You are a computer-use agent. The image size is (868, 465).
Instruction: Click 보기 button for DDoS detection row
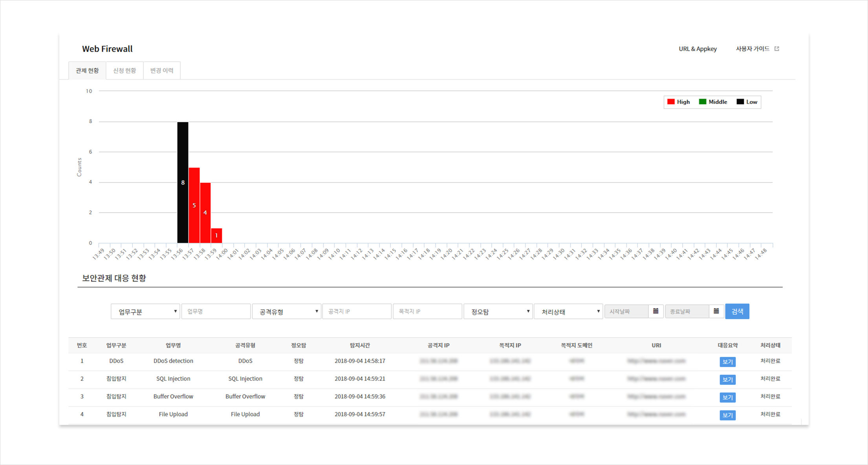[x=727, y=362]
